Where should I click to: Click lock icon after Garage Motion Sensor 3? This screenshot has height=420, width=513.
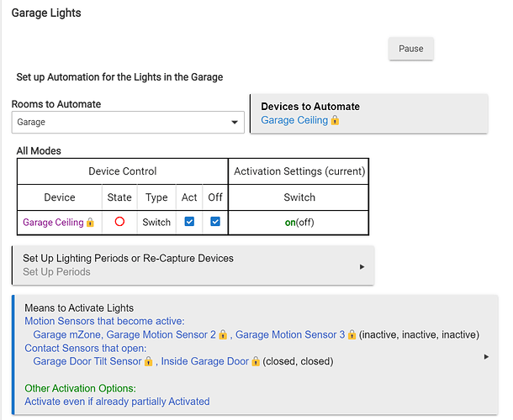pos(352,335)
